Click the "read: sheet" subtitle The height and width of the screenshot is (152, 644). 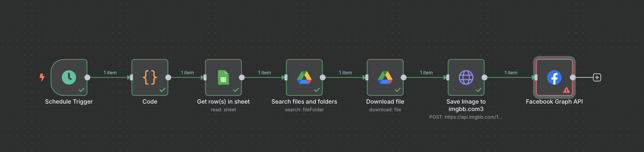223,110
